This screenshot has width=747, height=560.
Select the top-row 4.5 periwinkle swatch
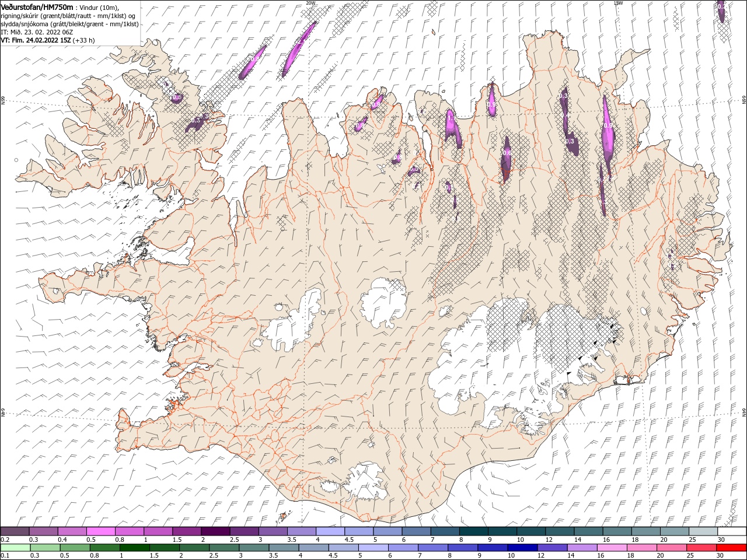358,531
